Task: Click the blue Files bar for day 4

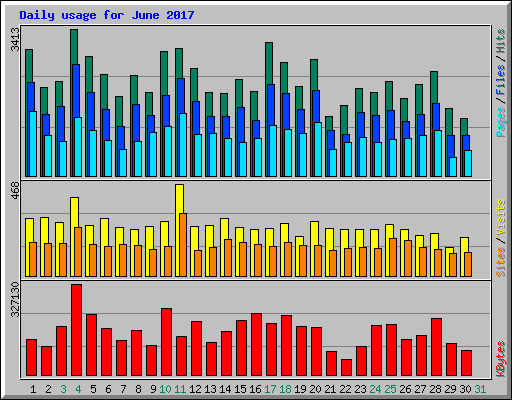Action: (x=76, y=91)
